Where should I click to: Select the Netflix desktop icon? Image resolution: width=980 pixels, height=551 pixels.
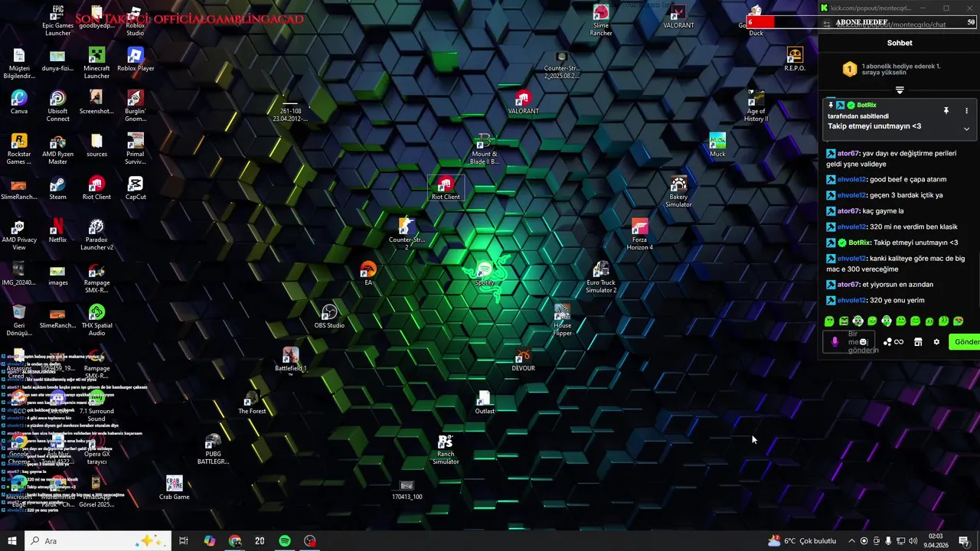[x=57, y=231]
